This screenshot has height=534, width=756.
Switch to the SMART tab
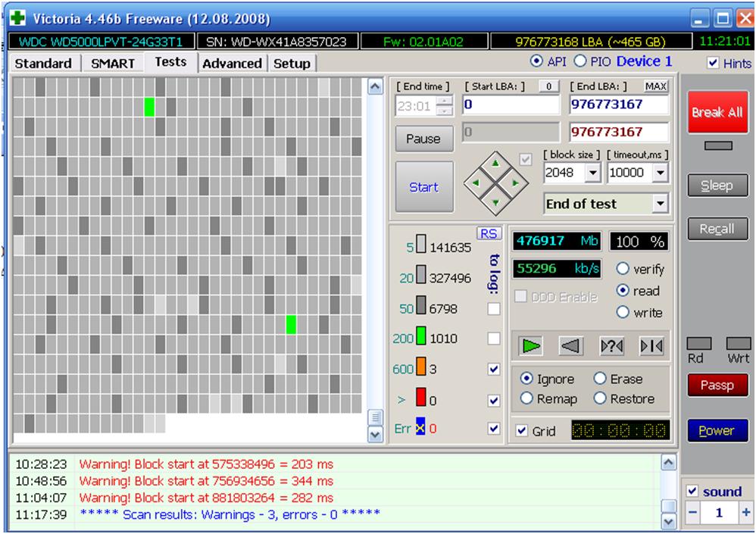(x=113, y=64)
